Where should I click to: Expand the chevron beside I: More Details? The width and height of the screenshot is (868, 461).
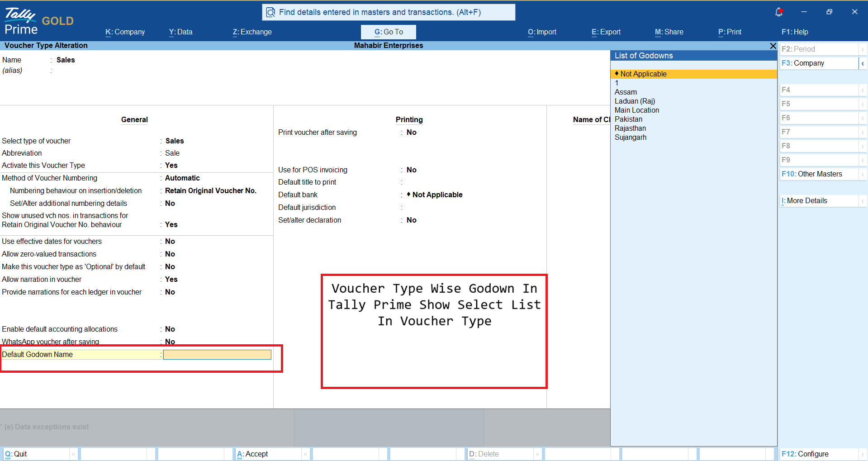[x=863, y=201]
